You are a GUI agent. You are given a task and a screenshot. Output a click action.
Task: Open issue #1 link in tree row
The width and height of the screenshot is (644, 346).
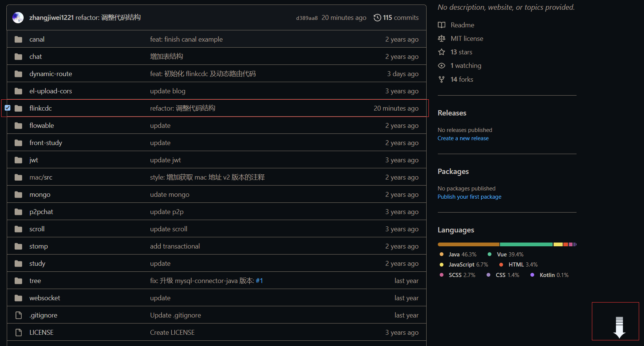(x=259, y=281)
